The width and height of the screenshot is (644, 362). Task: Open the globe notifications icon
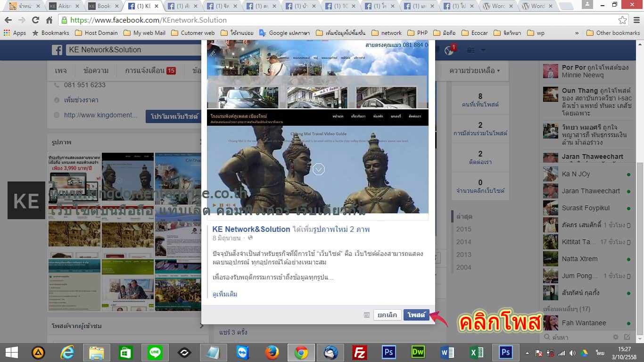[x=448, y=50]
